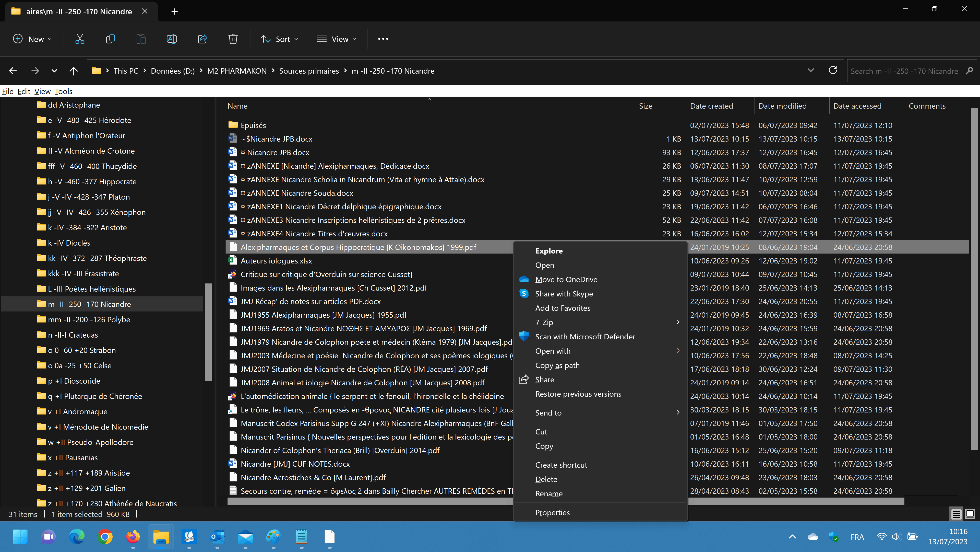Viewport: 980px width, 552px height.
Task: Click the New button
Action: pyautogui.click(x=32, y=39)
